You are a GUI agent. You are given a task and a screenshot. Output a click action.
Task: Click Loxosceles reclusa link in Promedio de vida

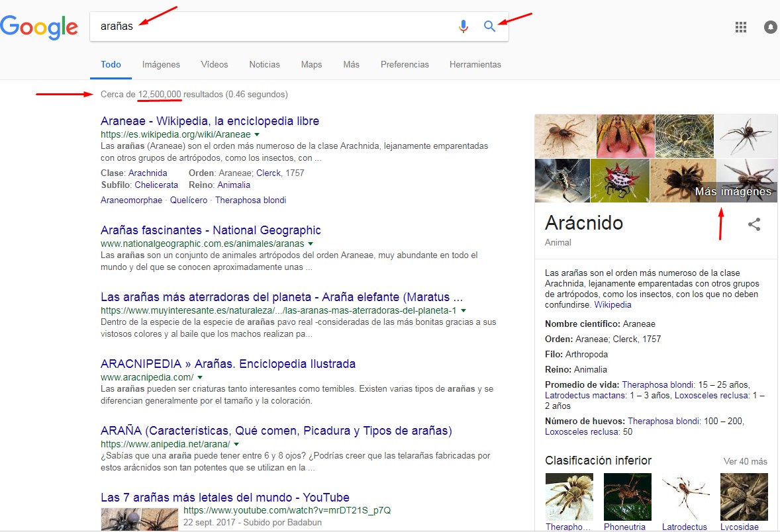coord(711,395)
